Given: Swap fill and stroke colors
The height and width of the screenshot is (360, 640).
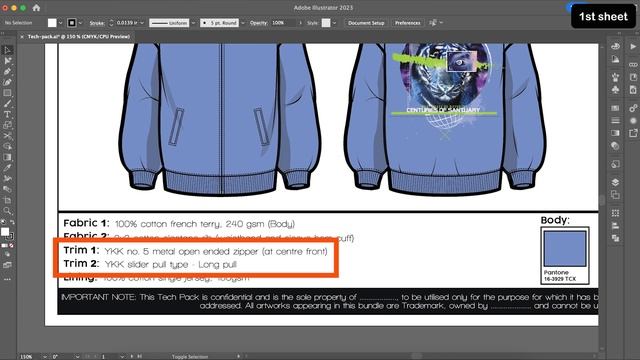Looking at the screenshot, I should point(12,222).
